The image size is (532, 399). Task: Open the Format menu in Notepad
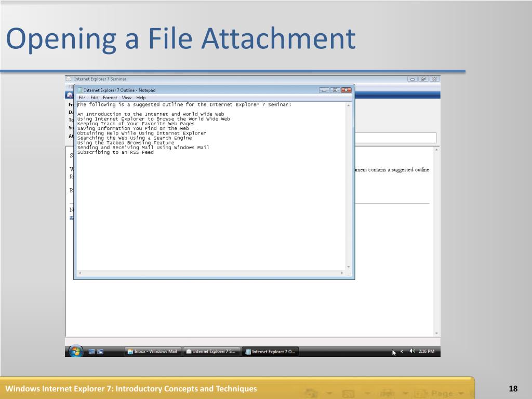pos(110,98)
